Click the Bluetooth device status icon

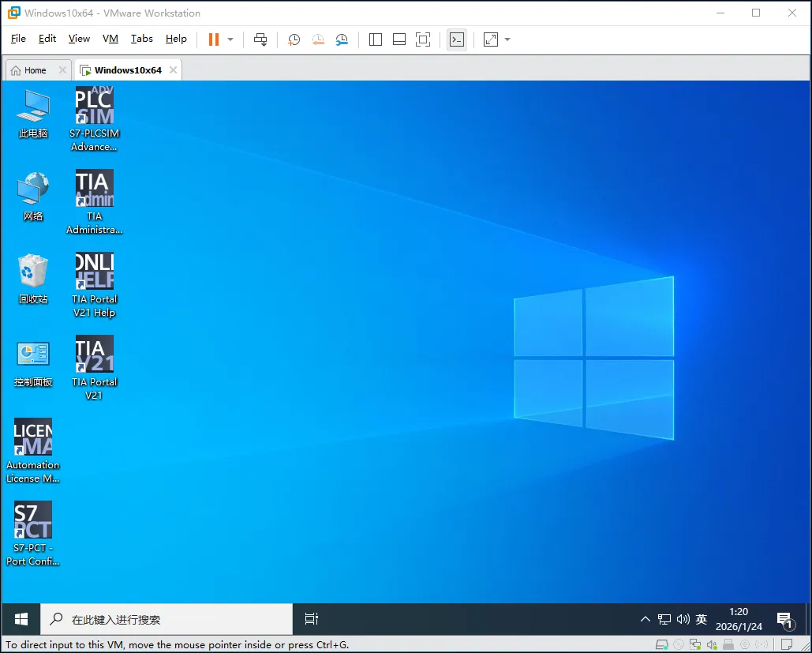click(761, 644)
